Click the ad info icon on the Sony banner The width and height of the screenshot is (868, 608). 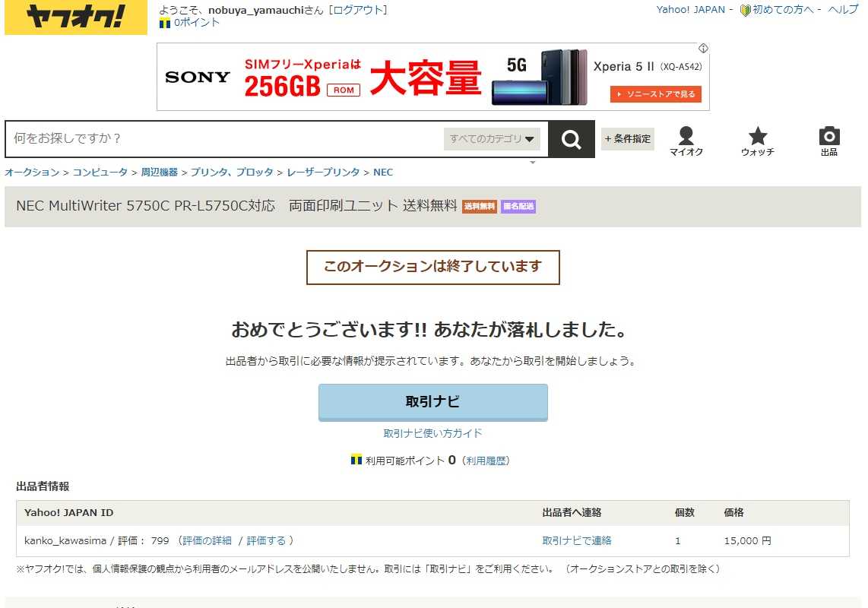(703, 48)
